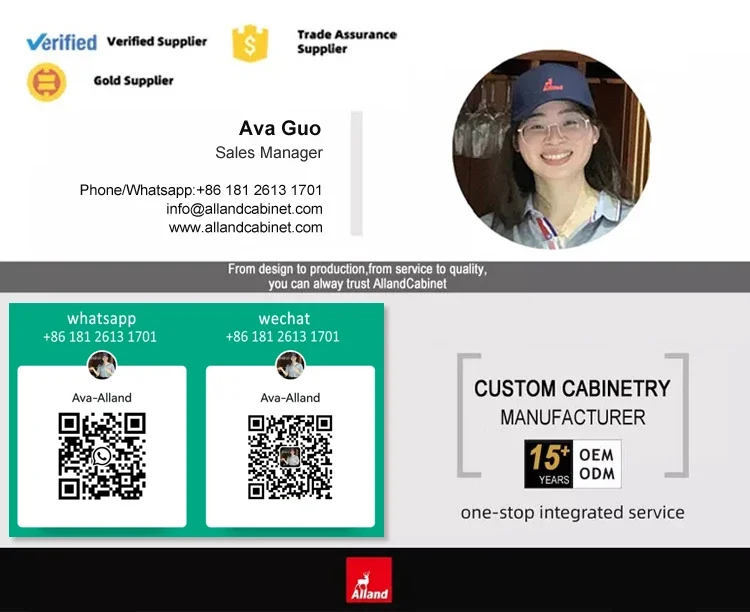Click 'Ava-Alland' in the WeChat card

[x=290, y=398]
